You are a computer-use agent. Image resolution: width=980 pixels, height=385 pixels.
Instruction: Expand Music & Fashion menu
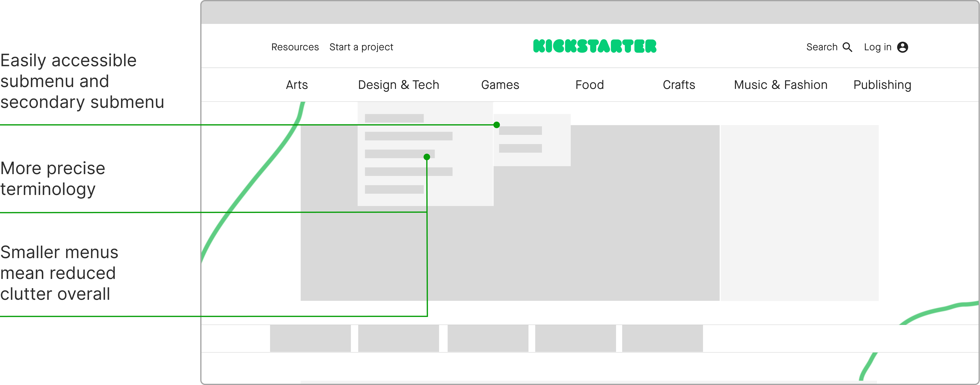[780, 85]
